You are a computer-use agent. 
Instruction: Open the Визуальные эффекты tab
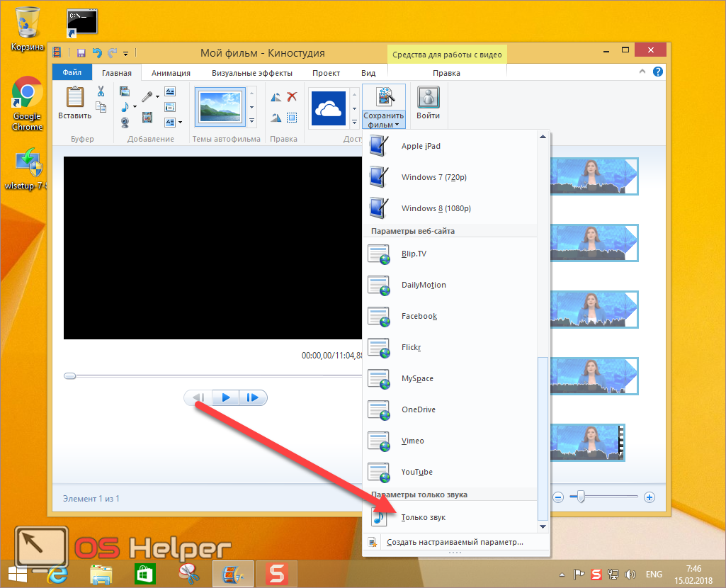tap(253, 73)
